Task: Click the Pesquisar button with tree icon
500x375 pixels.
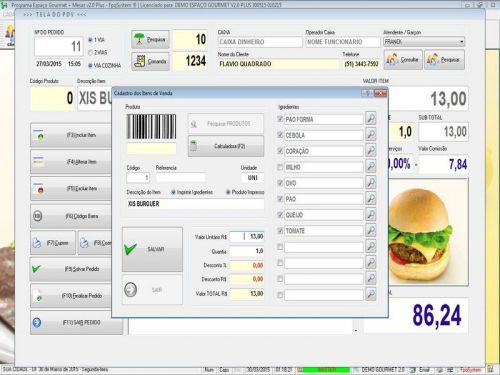Action: pos(150,39)
